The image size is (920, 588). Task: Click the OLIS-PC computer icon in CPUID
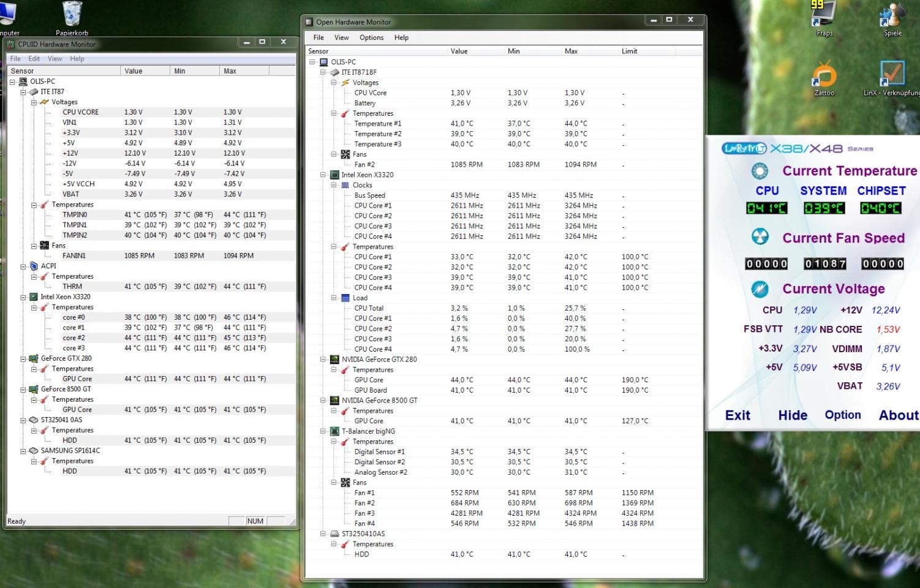(23, 81)
